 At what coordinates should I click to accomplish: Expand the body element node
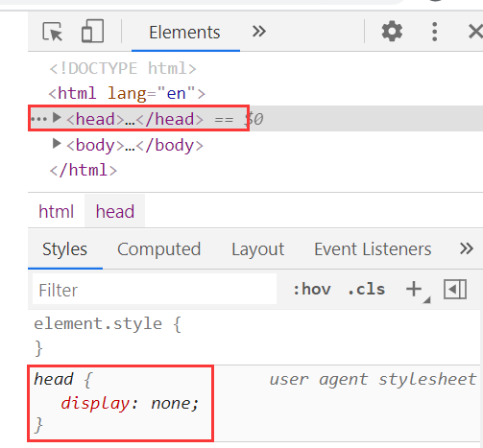tap(57, 144)
